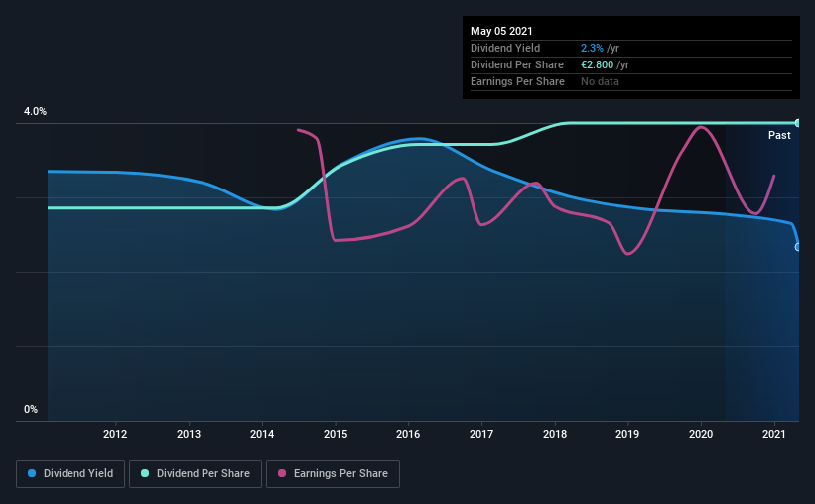This screenshot has height=504, width=815.
Task: Select the 2012 x-axis label
Action: click(x=115, y=434)
